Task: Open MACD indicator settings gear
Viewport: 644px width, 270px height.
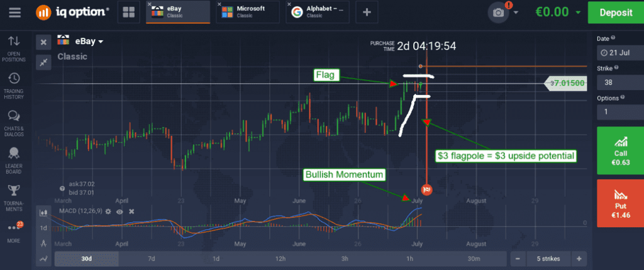Action: coord(108,211)
